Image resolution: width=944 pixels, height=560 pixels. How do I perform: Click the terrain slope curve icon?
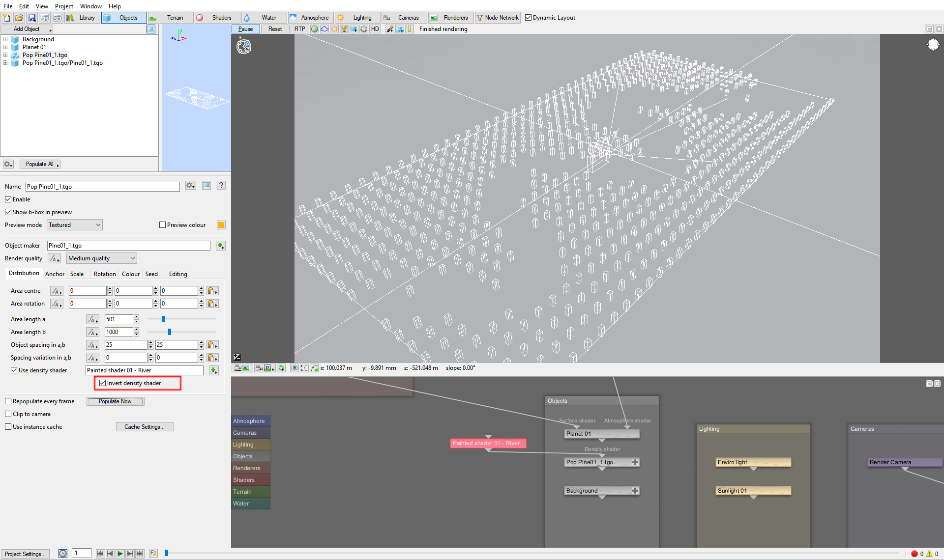[x=315, y=368]
